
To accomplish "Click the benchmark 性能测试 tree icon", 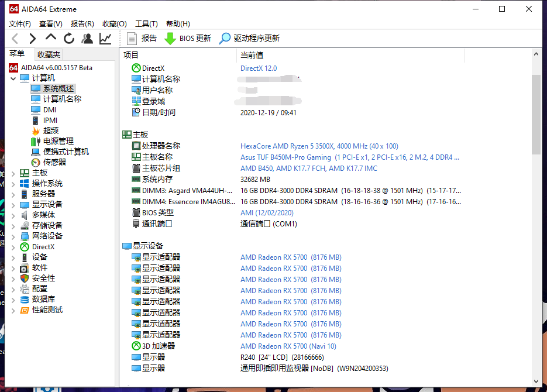I will (25, 310).
